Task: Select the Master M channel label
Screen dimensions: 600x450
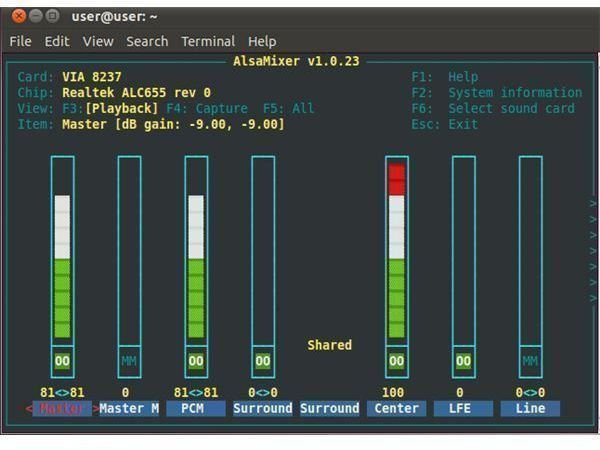Action: point(129,409)
